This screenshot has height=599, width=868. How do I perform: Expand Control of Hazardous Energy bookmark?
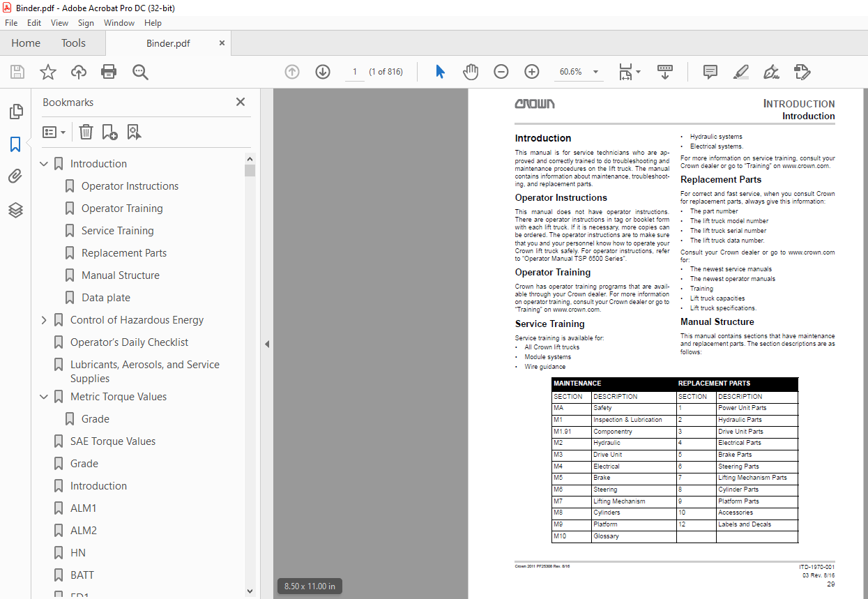44,320
